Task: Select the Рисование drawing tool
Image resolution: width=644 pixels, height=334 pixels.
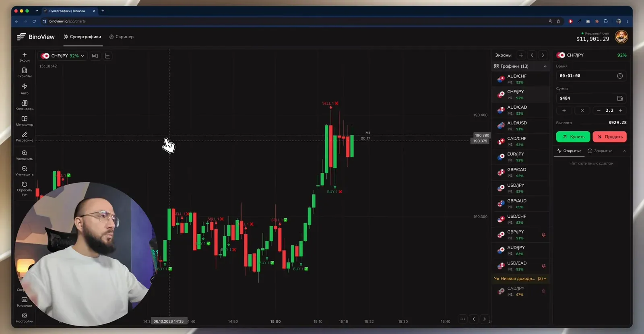Action: (x=25, y=136)
